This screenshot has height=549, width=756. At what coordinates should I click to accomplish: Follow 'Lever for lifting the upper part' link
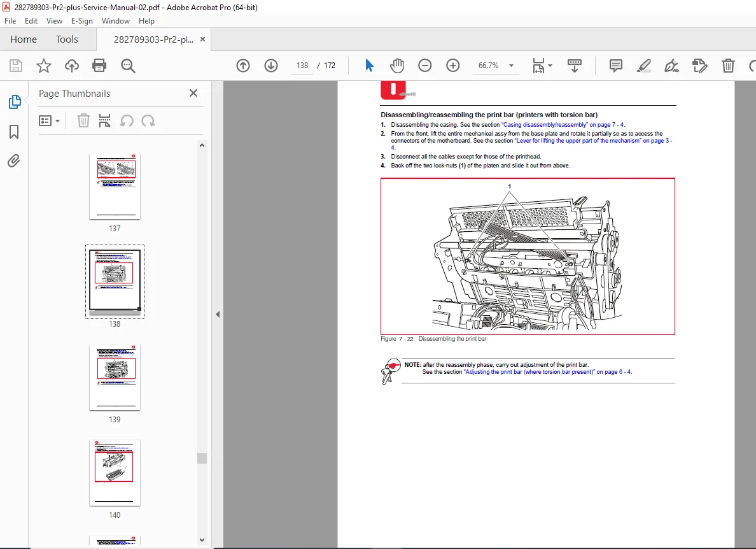tap(594, 141)
